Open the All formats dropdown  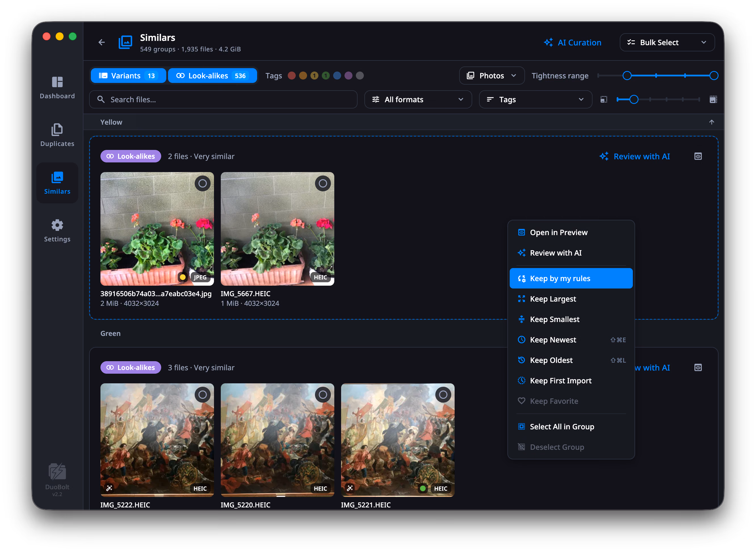click(x=418, y=100)
